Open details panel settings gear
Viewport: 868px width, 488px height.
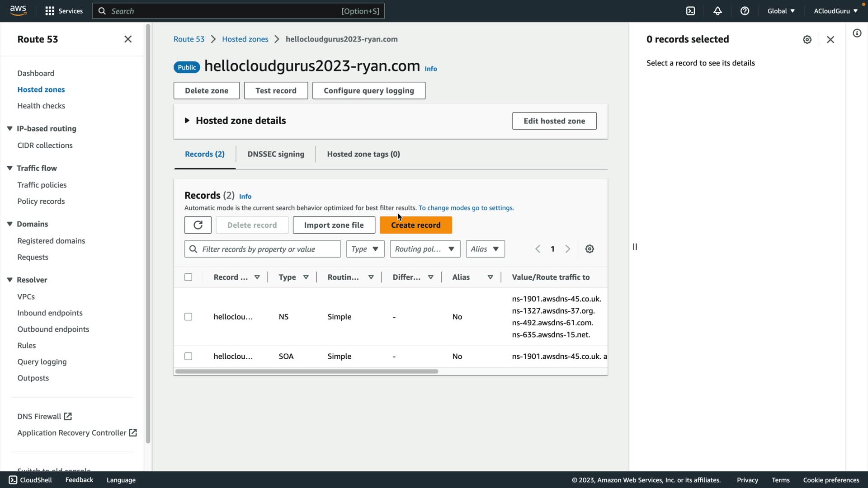click(x=807, y=40)
